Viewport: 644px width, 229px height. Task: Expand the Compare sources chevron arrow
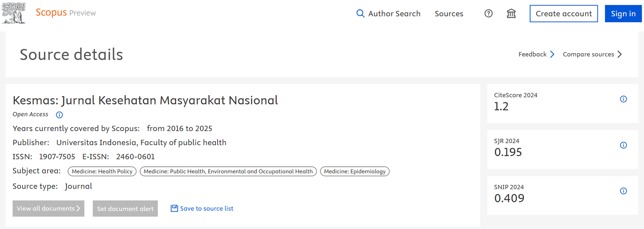(619, 54)
